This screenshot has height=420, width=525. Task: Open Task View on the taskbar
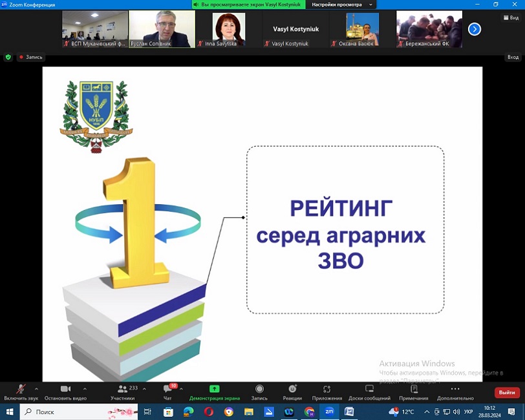coord(147,412)
